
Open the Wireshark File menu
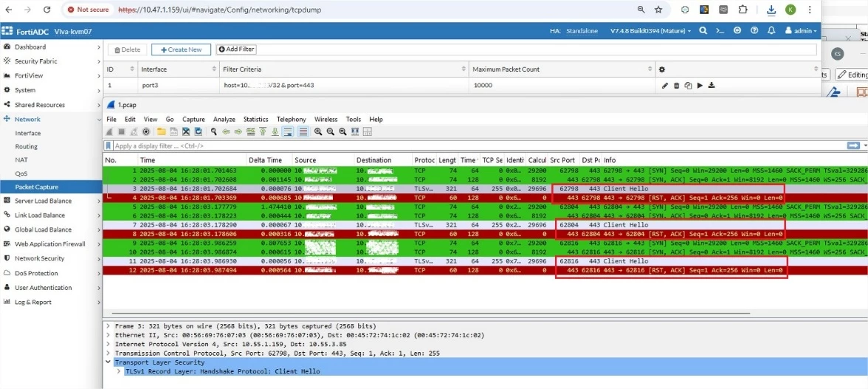111,120
